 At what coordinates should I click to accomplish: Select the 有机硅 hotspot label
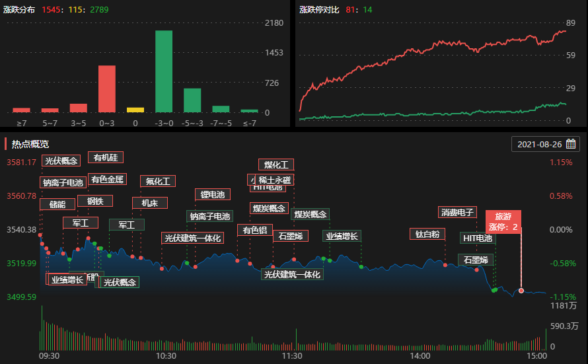coord(106,157)
